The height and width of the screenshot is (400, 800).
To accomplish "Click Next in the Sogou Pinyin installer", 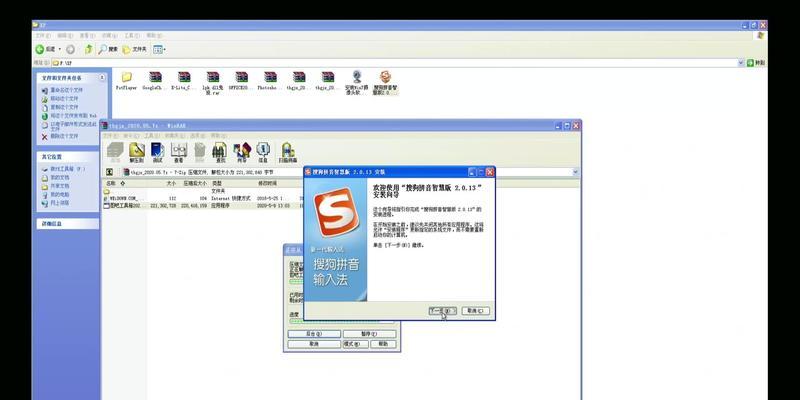I will [442, 311].
